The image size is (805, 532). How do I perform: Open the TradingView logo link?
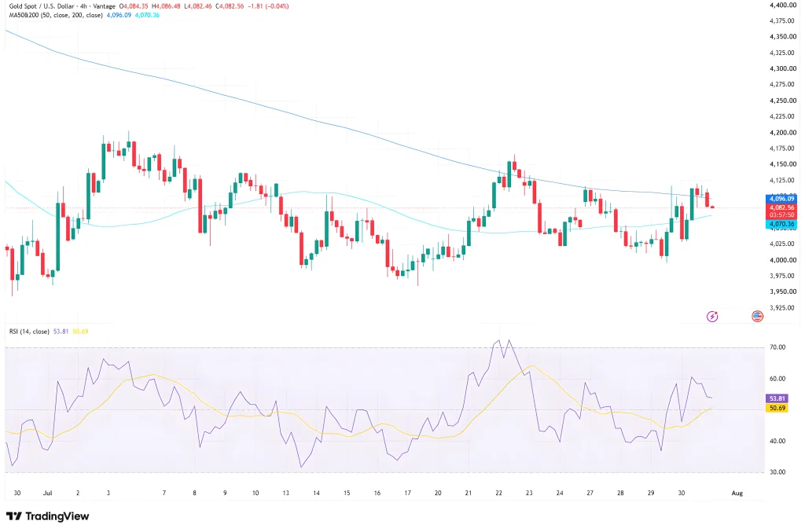tap(48, 516)
